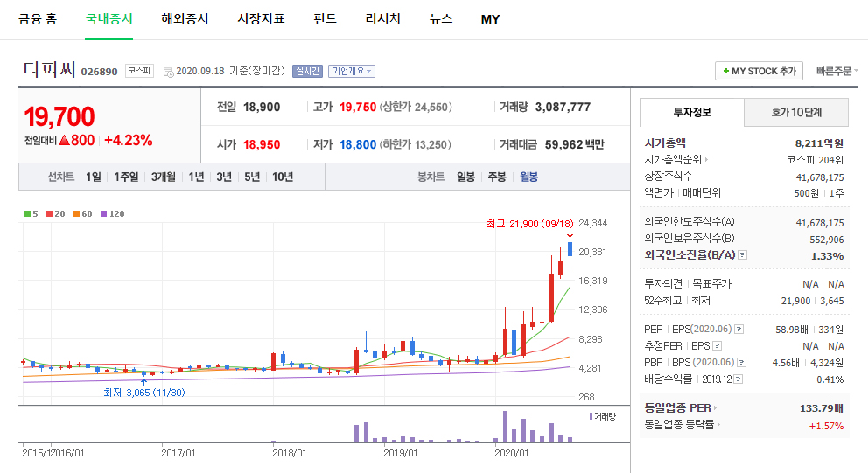Click the PER EPS help icon
The width and height of the screenshot is (868, 473).
tap(739, 329)
